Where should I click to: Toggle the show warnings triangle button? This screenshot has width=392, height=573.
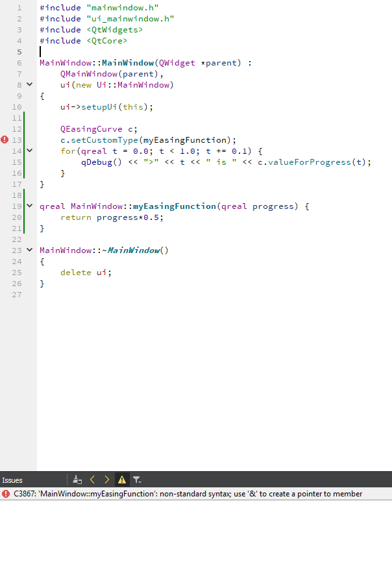coord(121,480)
